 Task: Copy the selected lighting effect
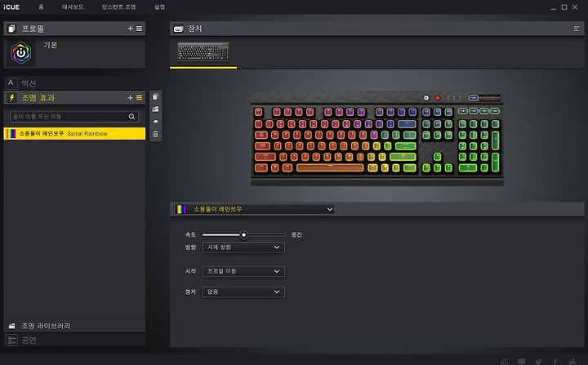tap(156, 97)
